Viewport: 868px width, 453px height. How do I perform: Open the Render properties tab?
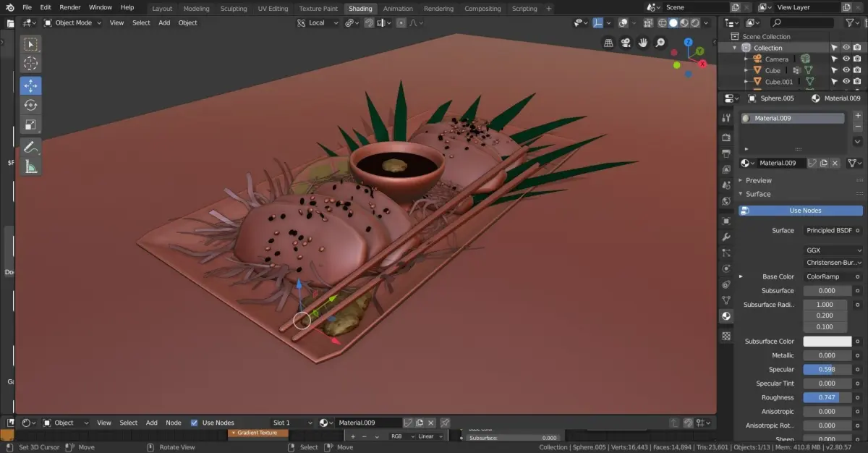coord(726,137)
